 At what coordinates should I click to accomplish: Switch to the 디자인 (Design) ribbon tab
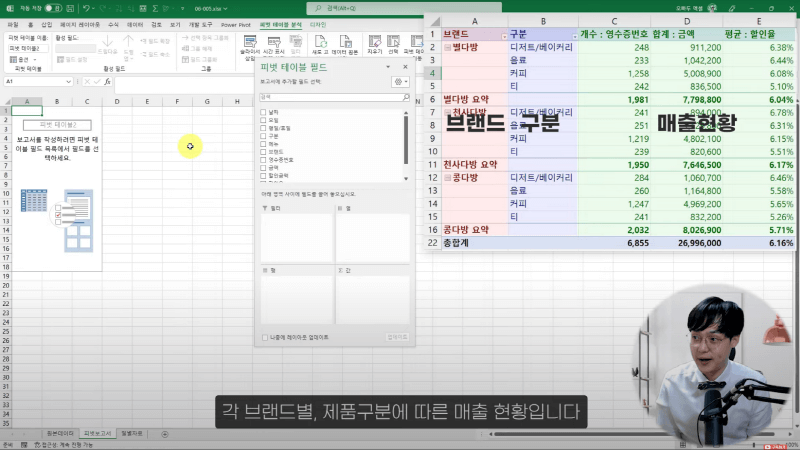[318, 24]
